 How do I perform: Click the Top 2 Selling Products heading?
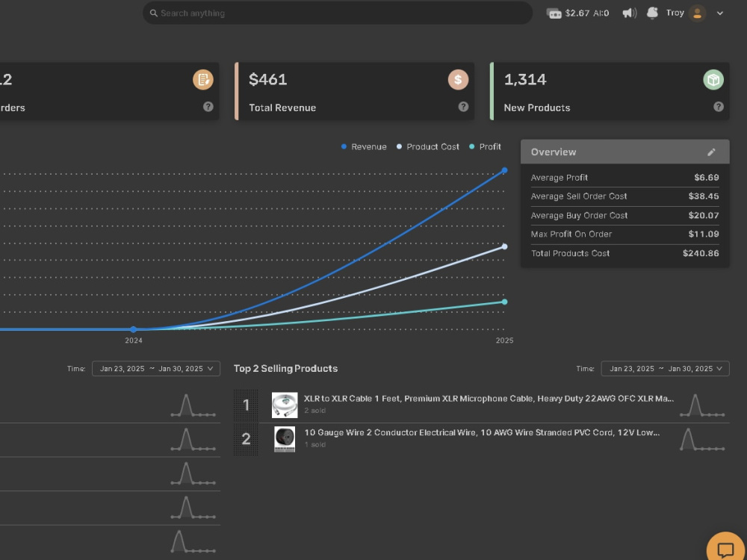(x=285, y=369)
